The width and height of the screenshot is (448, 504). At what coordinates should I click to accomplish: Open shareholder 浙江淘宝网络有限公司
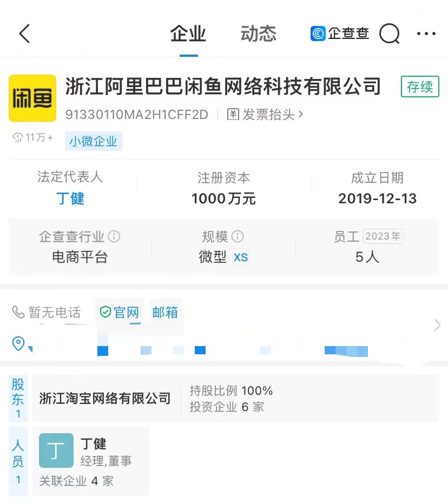tap(105, 399)
